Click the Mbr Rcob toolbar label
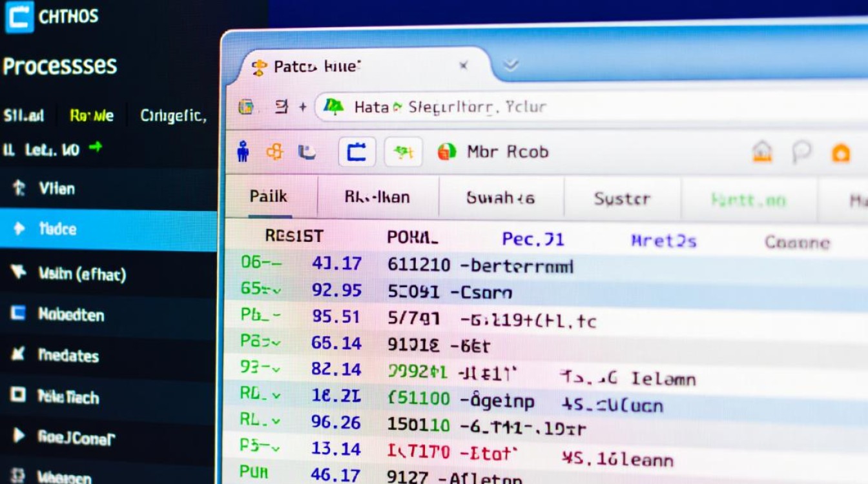868x484 pixels. (507, 152)
